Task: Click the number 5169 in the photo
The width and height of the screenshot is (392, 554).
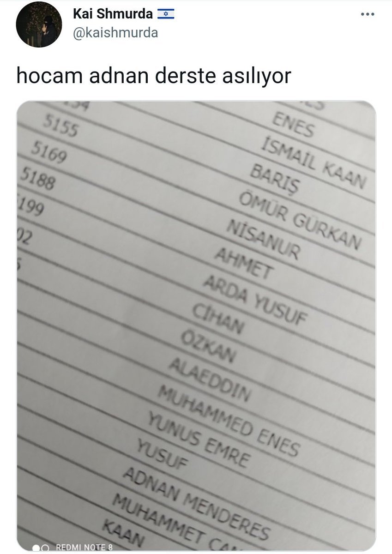Action: pos(49,152)
